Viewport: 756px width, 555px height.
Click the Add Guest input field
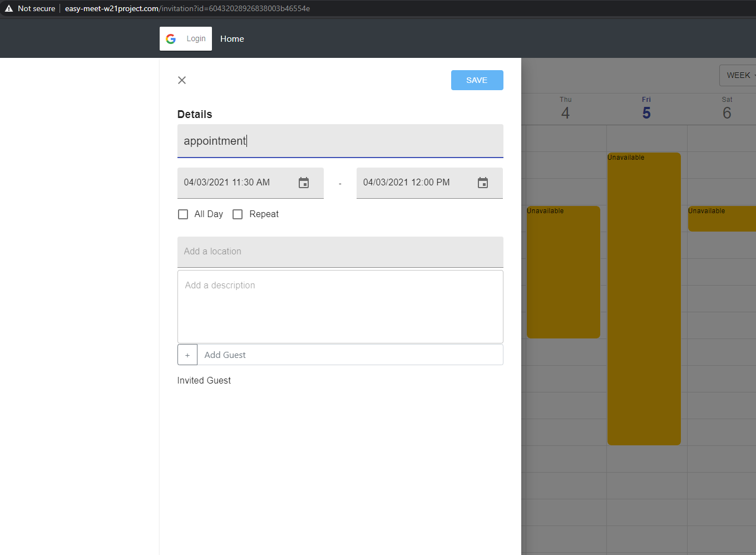[x=350, y=355]
